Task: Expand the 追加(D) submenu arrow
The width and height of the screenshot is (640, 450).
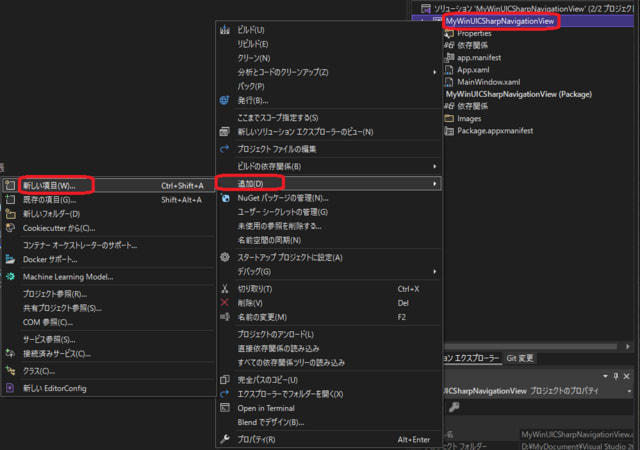Action: pyautogui.click(x=434, y=184)
